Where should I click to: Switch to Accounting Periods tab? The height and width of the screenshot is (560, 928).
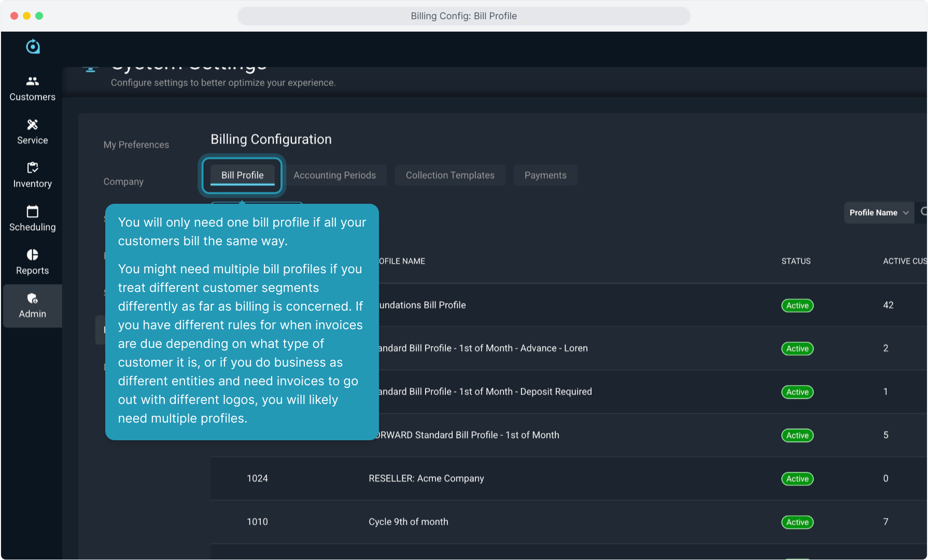click(x=334, y=175)
